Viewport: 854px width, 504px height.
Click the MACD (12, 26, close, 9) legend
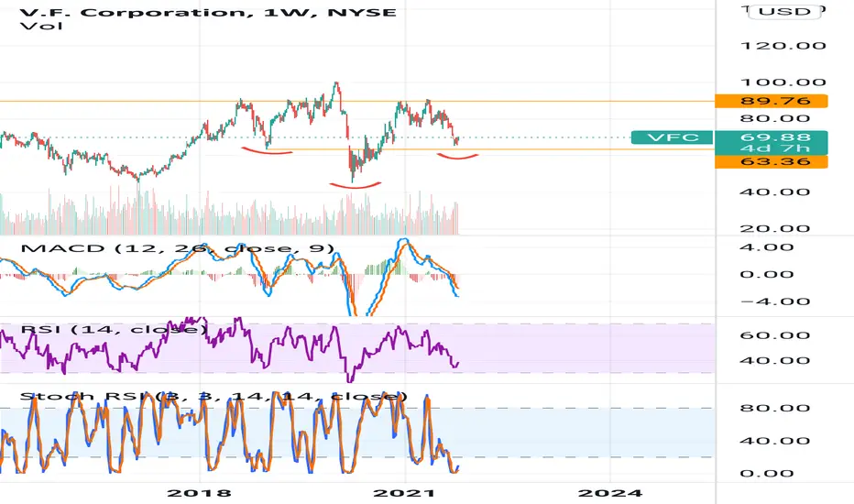click(178, 248)
